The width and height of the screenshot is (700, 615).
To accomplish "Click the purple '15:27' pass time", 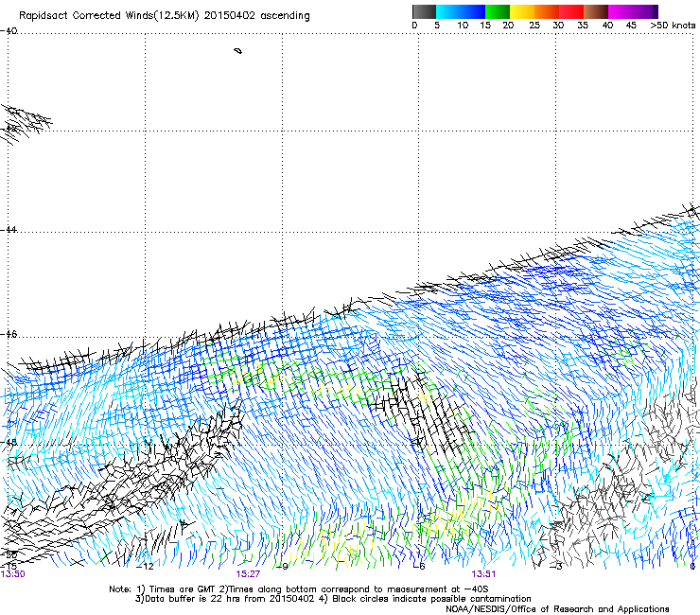I will pyautogui.click(x=248, y=574).
